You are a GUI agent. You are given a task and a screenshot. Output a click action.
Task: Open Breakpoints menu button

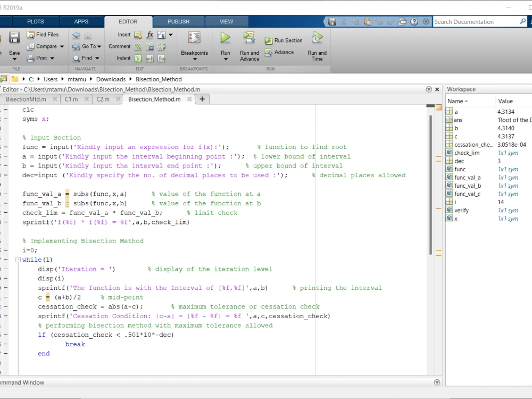194,46
